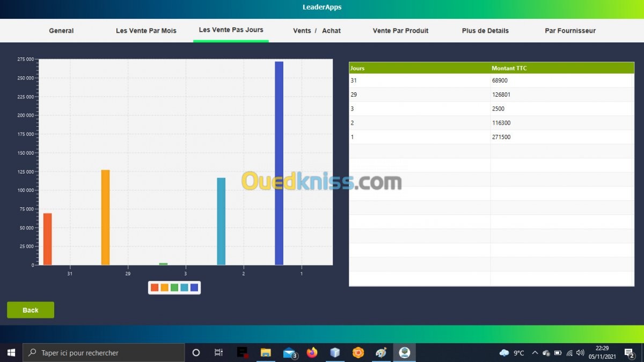This screenshot has width=644, height=362.
Task: Click the green Back button
Action: pyautogui.click(x=31, y=310)
